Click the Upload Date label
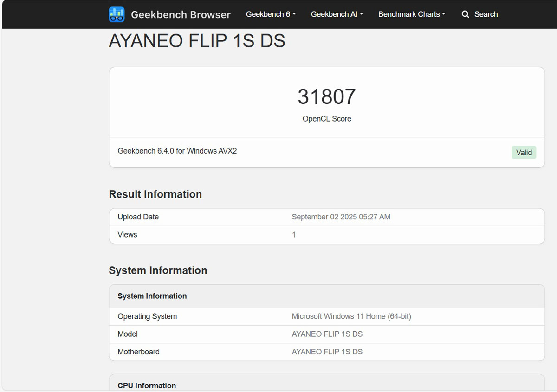The image size is (557, 392). [x=138, y=217]
